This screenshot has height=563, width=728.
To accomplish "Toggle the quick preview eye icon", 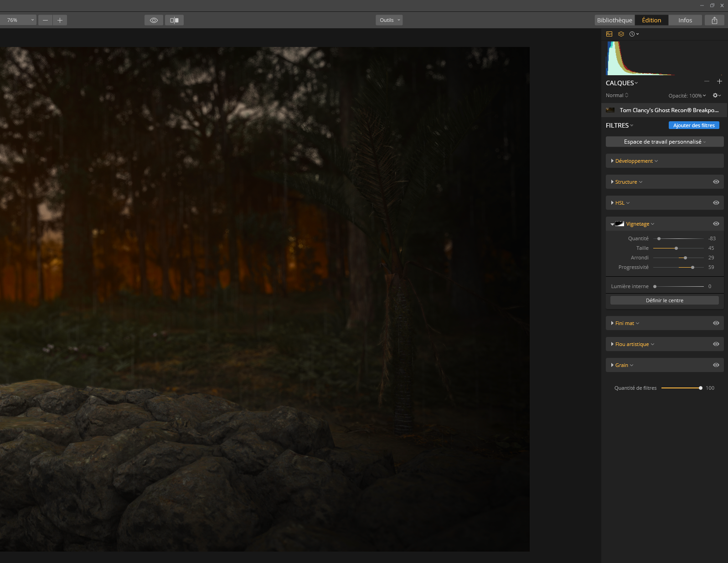I will (154, 20).
